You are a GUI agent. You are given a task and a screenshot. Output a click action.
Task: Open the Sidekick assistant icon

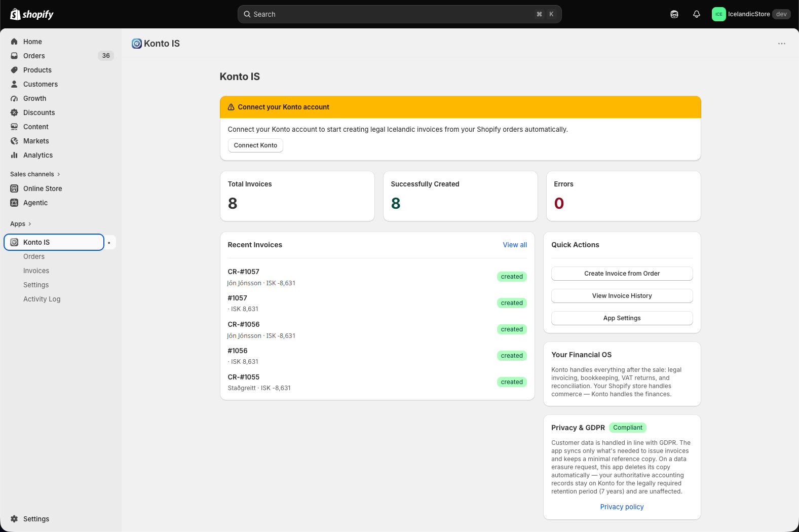[674, 14]
